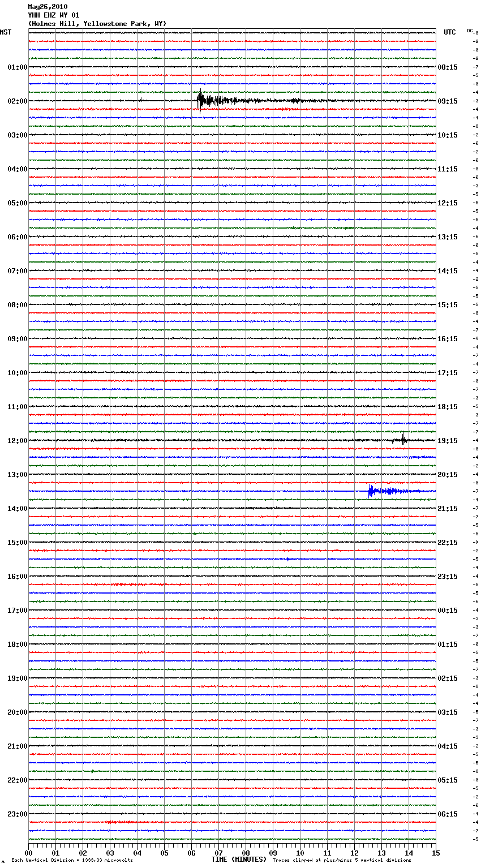Screen dimensions: 481x868
Task: Click the 09:15 UTC row label
Action: point(448,101)
